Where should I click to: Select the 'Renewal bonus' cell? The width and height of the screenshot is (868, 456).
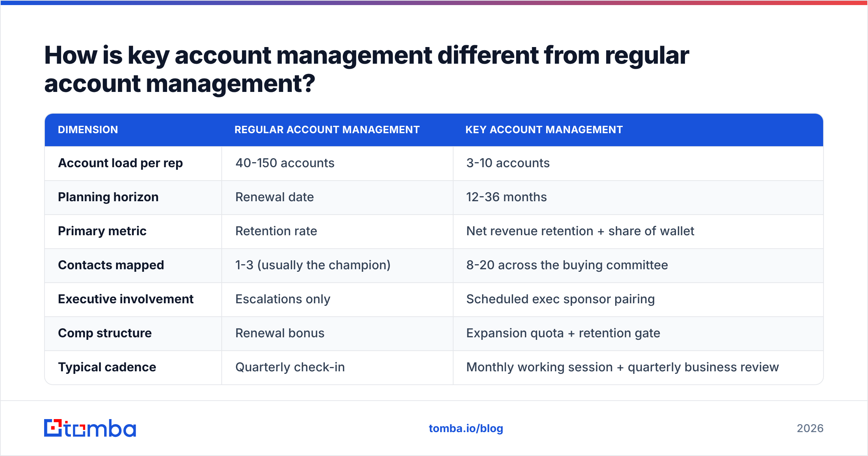(x=280, y=333)
